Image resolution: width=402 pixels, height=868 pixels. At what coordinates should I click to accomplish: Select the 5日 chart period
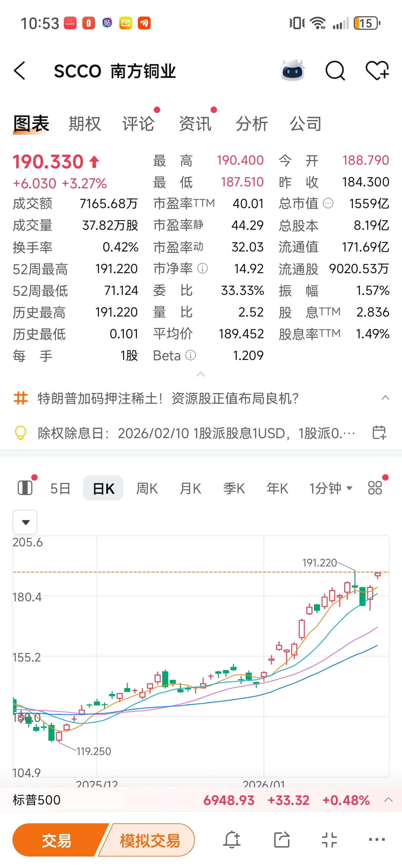[x=60, y=488]
